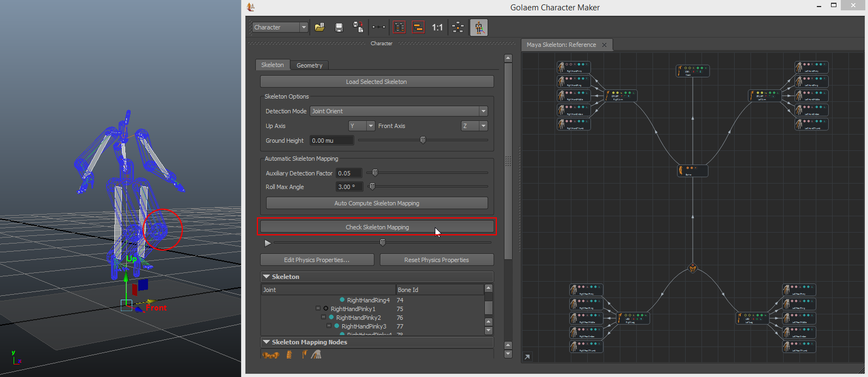868x377 pixels.
Task: Open a character file with the folder icon
Action: tap(320, 27)
